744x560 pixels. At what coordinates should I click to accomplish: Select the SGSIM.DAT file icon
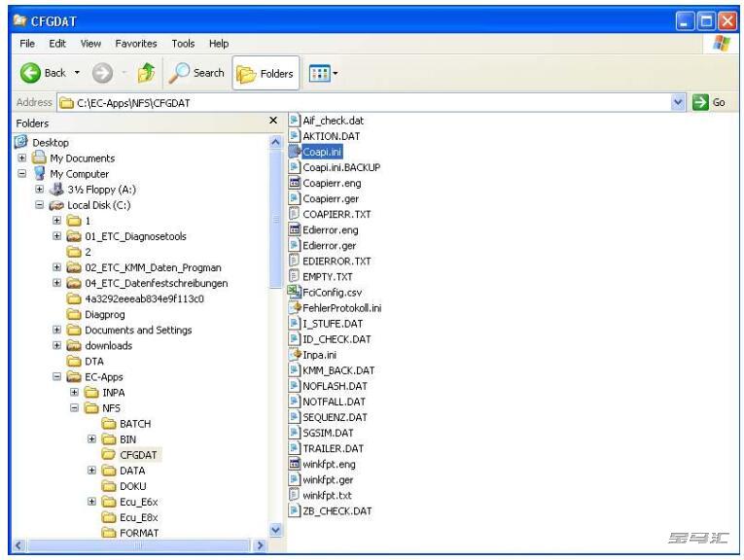click(295, 433)
